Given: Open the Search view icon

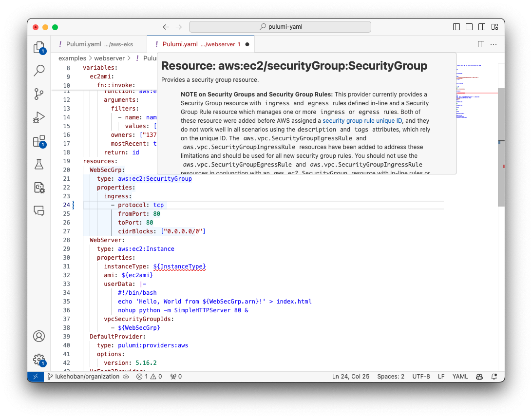Looking at the screenshot, I should point(39,71).
